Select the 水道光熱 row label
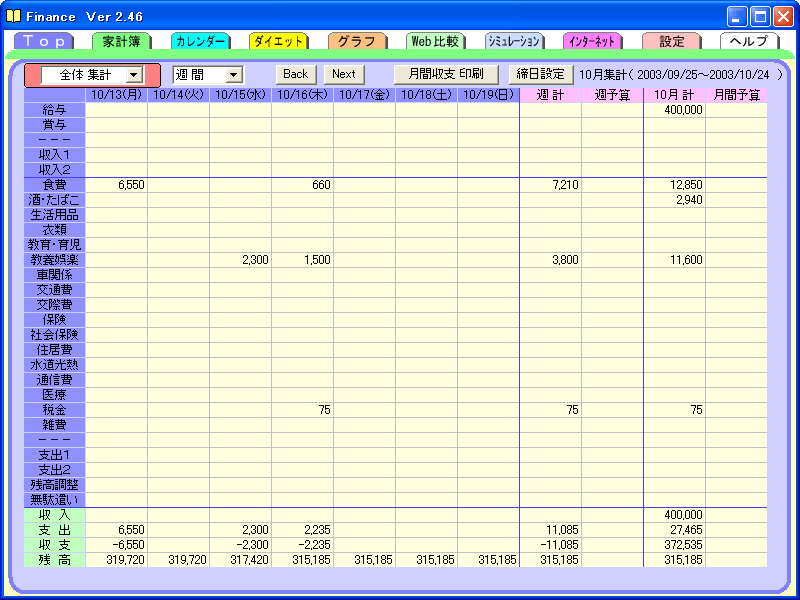Screen dimensions: 800x600 pyautogui.click(x=55, y=365)
